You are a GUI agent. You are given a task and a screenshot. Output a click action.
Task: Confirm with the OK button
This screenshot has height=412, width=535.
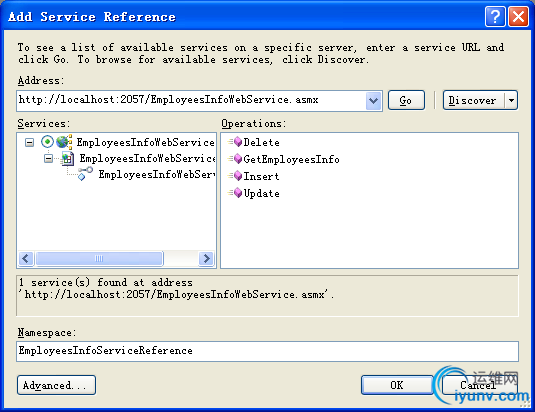[397, 385]
